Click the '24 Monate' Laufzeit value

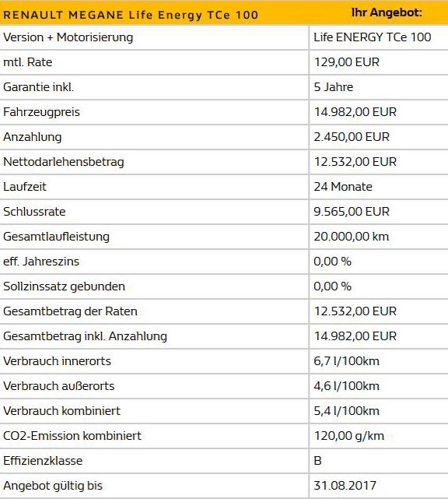coord(343,187)
